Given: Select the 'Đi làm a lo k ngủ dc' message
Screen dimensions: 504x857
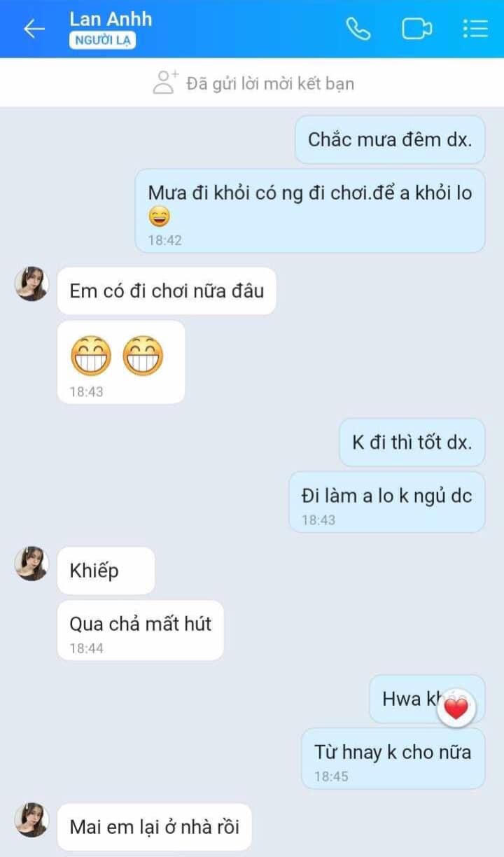Looking at the screenshot, I should pos(386,501).
